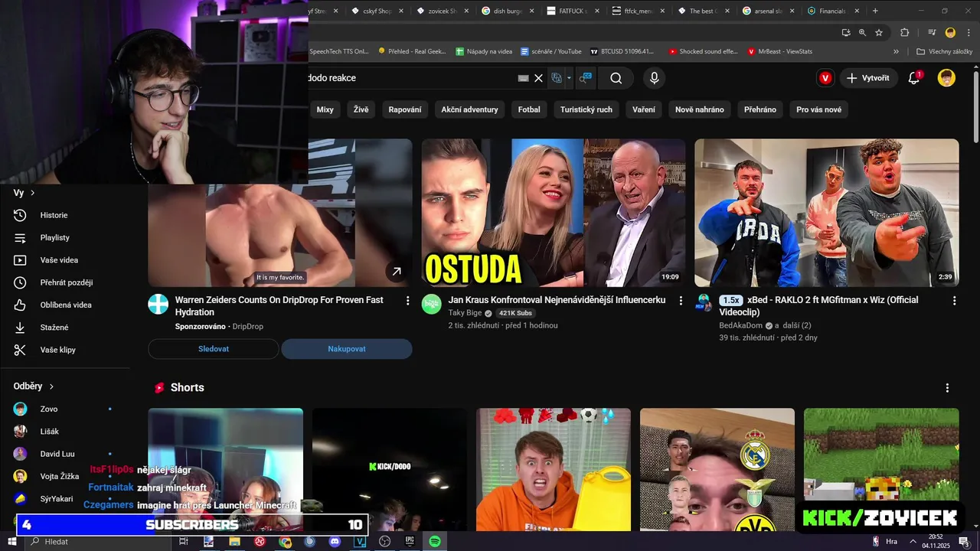Play the Jan Kraus OSTUDA thumbnail
The width and height of the screenshot is (980, 551).
tap(553, 213)
